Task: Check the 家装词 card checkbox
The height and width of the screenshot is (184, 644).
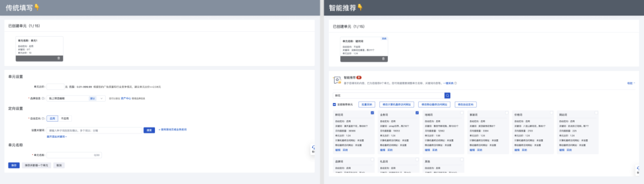Action: coord(507,113)
